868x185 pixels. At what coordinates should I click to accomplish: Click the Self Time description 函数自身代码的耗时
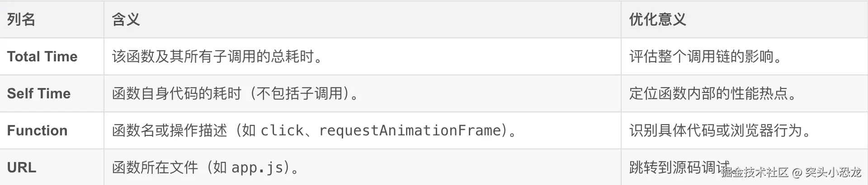(176, 93)
